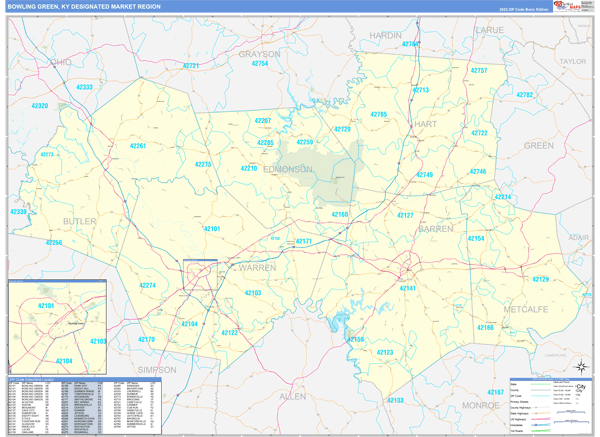Click the TAYLOR county label
The height and width of the screenshot is (437, 600).
(x=572, y=61)
